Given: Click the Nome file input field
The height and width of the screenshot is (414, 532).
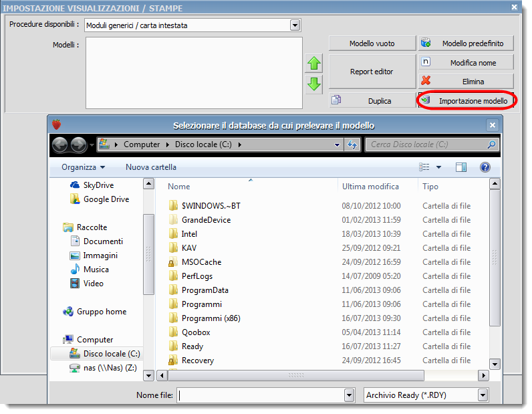Looking at the screenshot, I should pyautogui.click(x=261, y=395).
